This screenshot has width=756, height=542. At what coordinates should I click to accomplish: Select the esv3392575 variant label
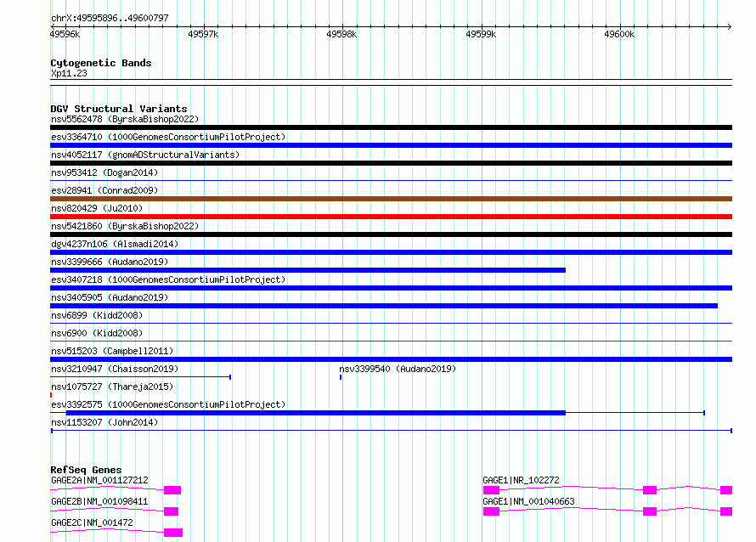click(x=168, y=404)
